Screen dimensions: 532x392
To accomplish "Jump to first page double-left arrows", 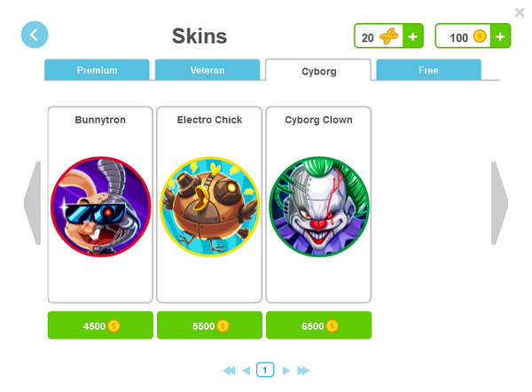I will [x=230, y=371].
